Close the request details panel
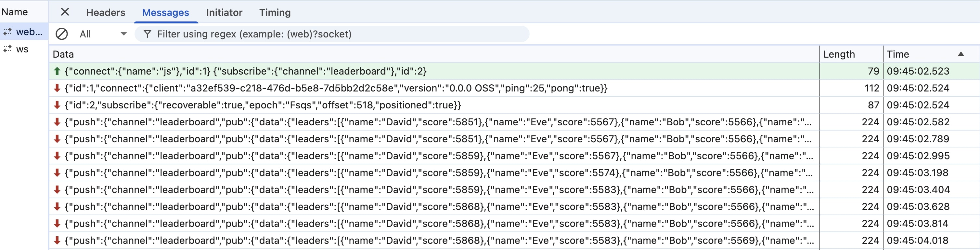Viewport: 980px width, 250px height. (65, 12)
